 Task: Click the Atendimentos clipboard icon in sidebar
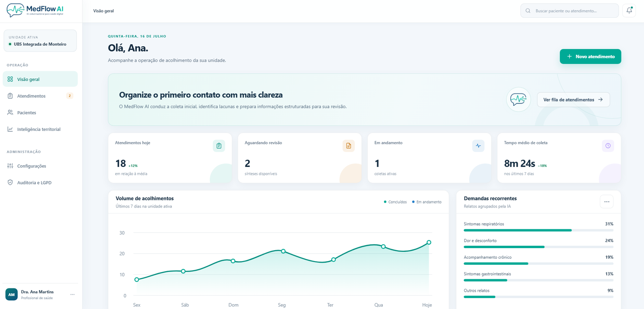click(x=10, y=96)
